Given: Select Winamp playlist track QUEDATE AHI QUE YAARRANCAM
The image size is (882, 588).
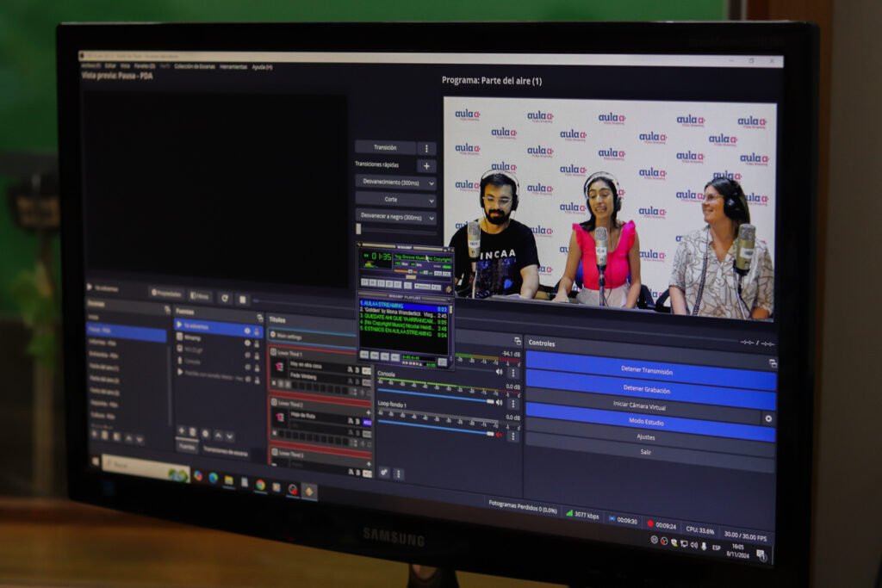Looking at the screenshot, I should pos(403,320).
